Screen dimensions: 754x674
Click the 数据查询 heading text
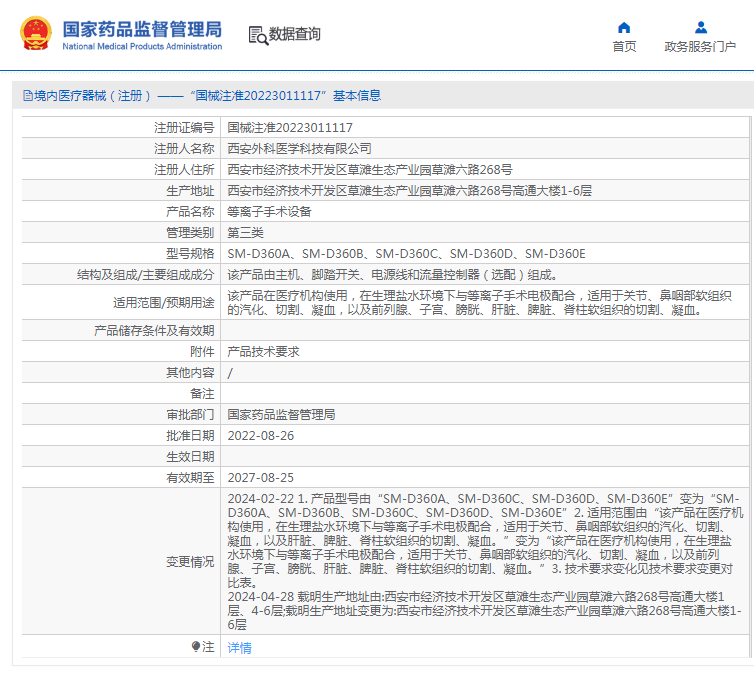pos(294,34)
